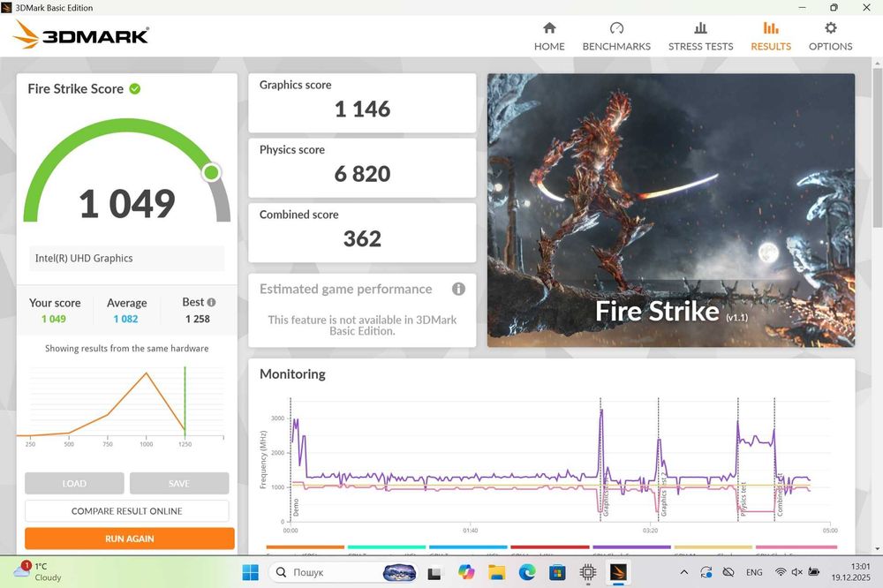Click the Intel(R) UHD Graphics field
The width and height of the screenshot is (883, 588).
click(126, 258)
